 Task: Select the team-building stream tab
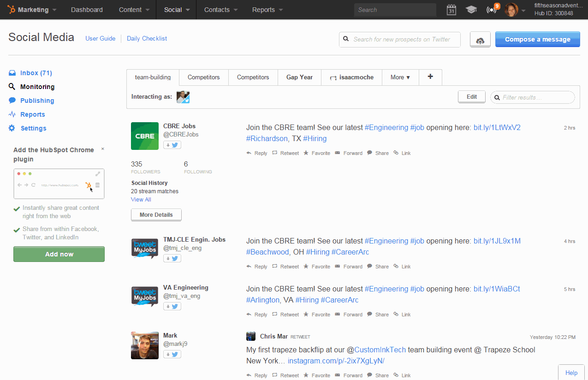[x=153, y=77]
